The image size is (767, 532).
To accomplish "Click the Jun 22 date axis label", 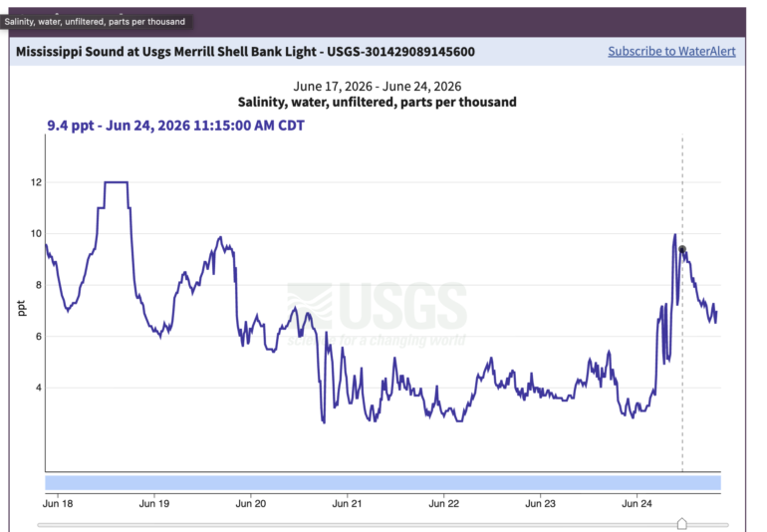I will [x=443, y=504].
